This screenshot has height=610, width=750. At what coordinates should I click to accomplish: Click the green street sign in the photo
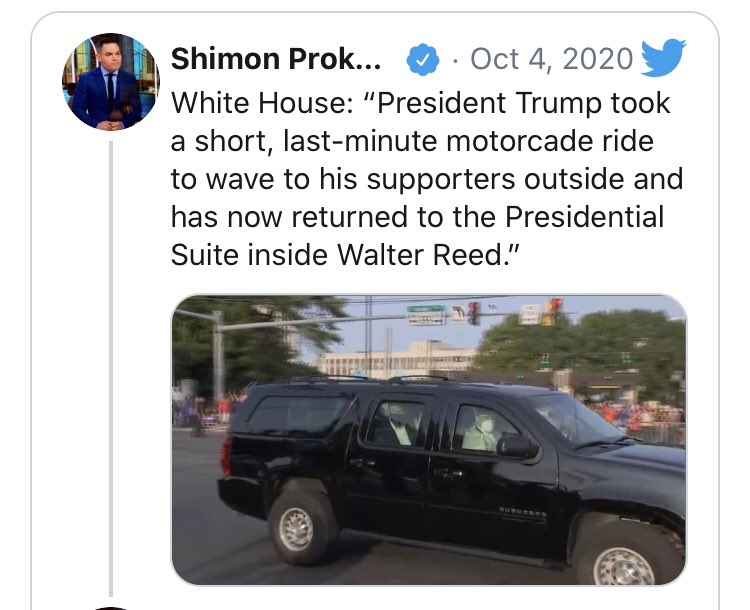426,309
